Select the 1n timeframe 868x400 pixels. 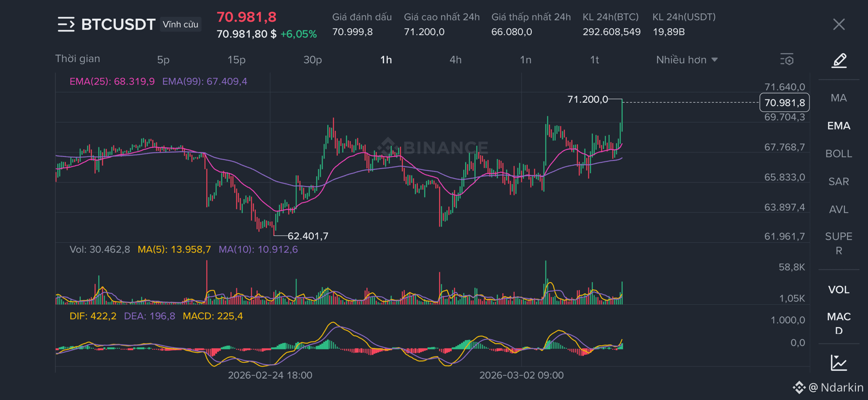[526, 60]
